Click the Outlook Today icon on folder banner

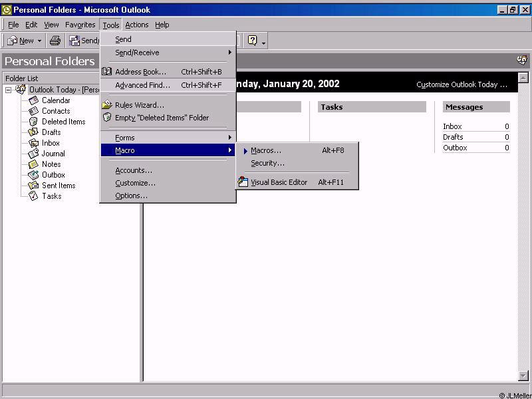[x=522, y=61]
